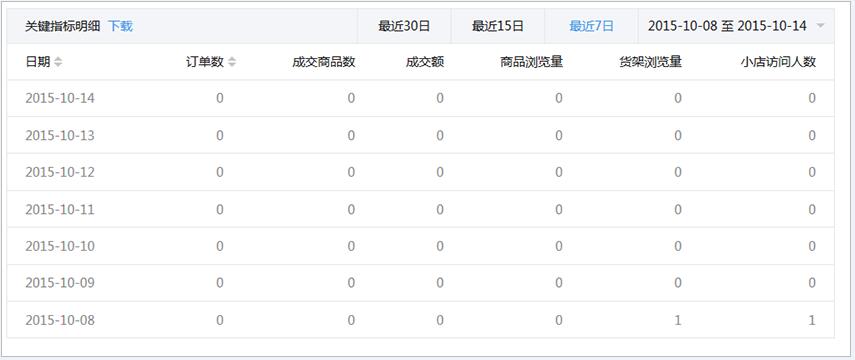This screenshot has width=855, height=360.
Task: Click the 关键指标明细 title
Action: [63, 26]
